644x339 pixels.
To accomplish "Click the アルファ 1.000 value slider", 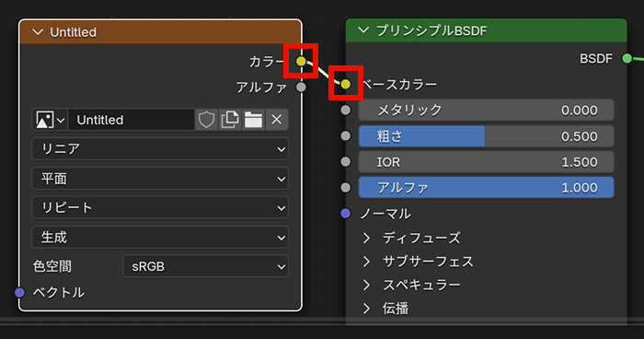I will click(487, 188).
